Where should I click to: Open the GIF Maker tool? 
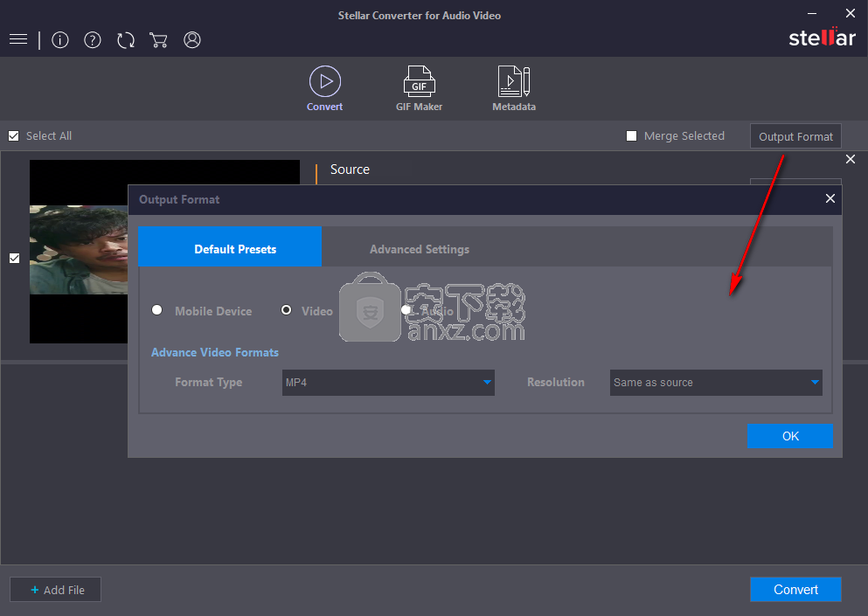[419, 88]
